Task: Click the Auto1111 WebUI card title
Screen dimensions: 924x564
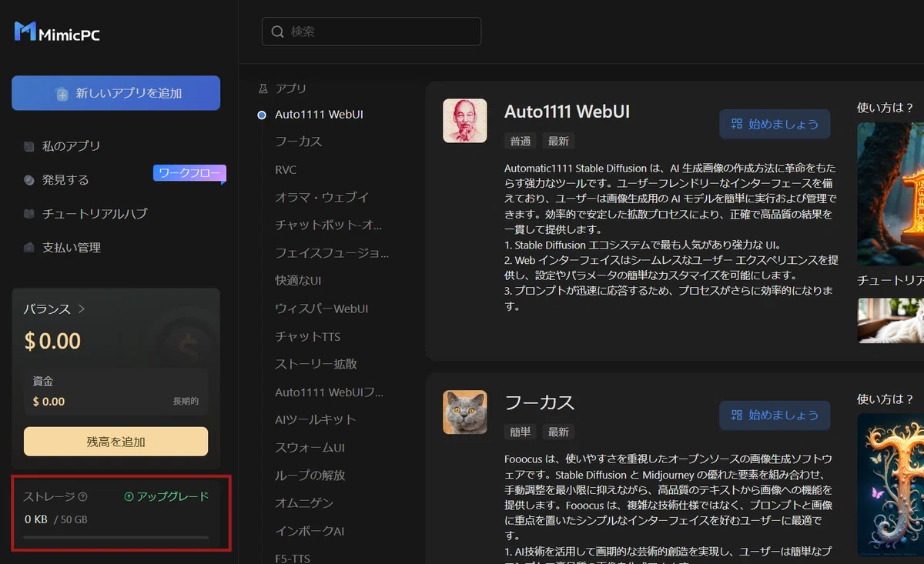Action: pyautogui.click(x=567, y=112)
